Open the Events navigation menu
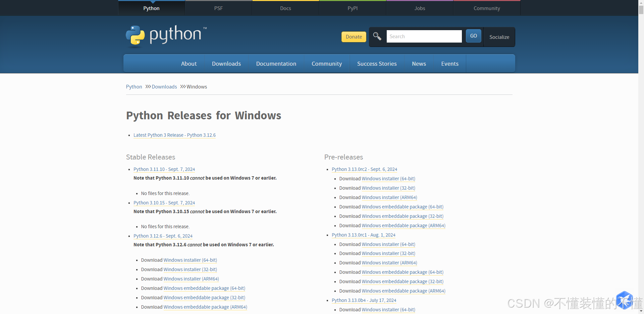The image size is (644, 314). [x=450, y=64]
